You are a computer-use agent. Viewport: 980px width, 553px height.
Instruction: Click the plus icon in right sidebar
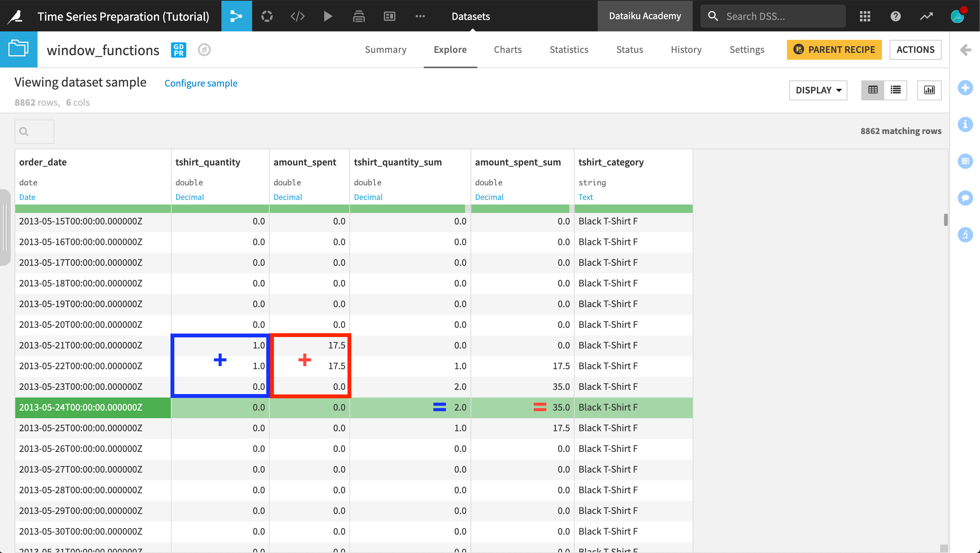click(965, 88)
